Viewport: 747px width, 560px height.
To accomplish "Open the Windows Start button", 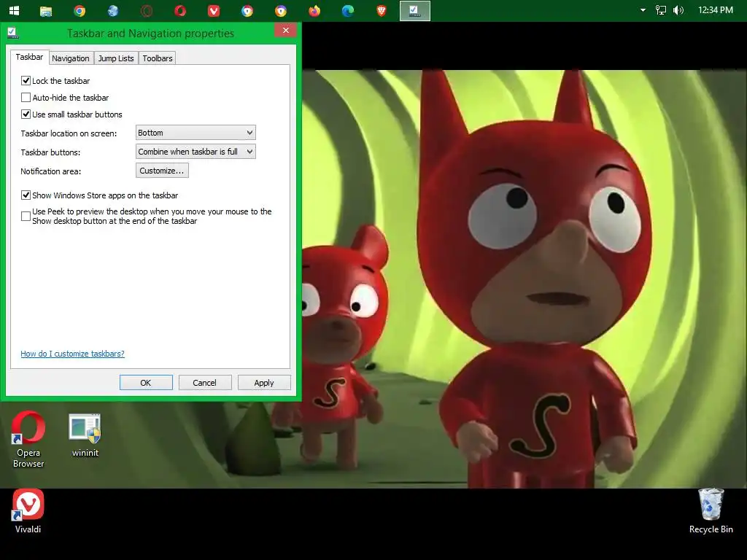I will pos(15,10).
